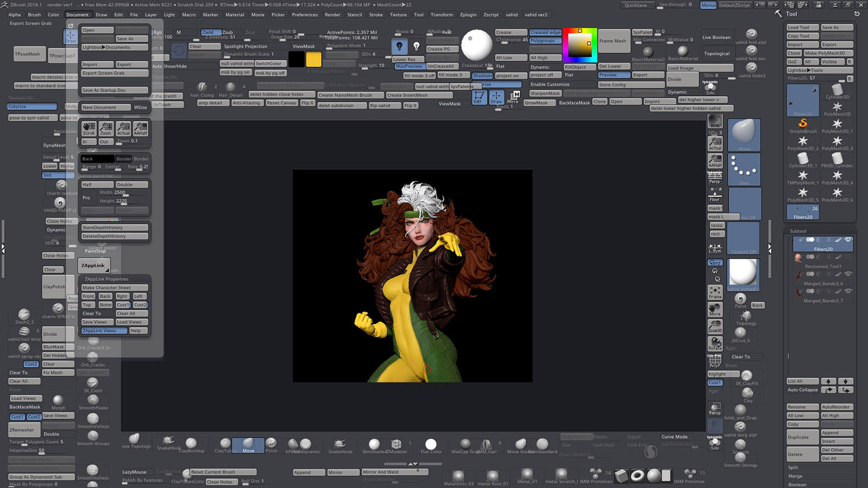Open the Zplugin menu
This screenshot has height=488, width=868.
pyautogui.click(x=468, y=15)
